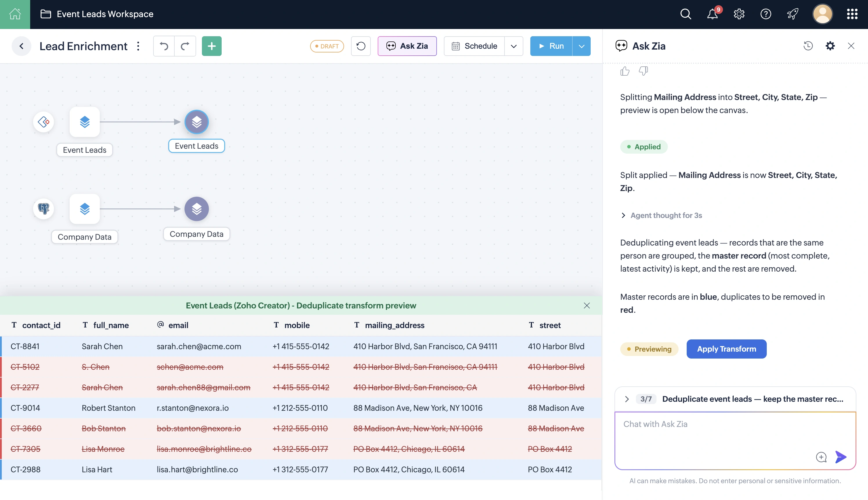Screen dimensions: 868x500
Task: Give thumbs up to Zia response
Action: (625, 71)
